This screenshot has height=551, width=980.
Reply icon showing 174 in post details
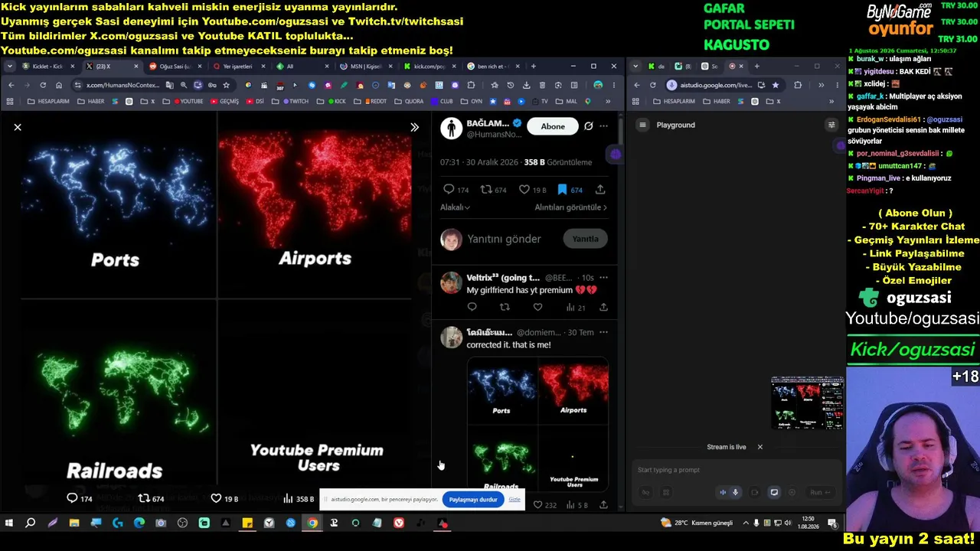456,189
